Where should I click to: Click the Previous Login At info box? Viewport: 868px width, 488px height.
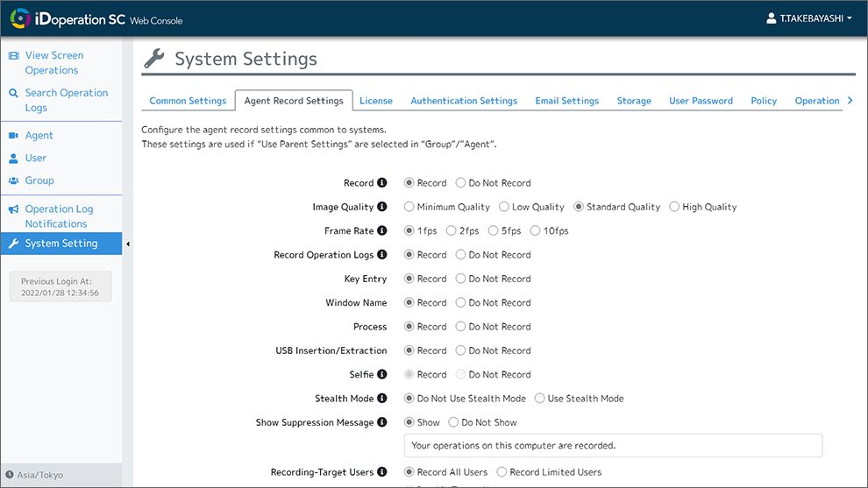tap(60, 286)
